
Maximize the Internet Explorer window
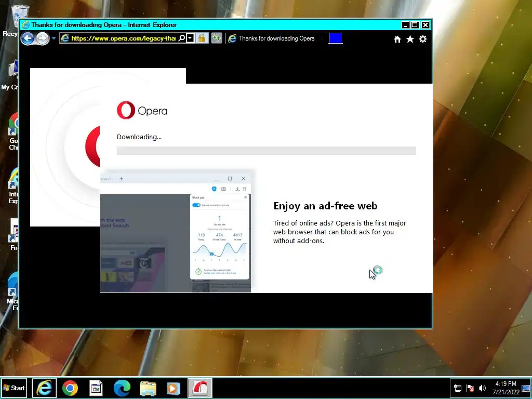pos(415,25)
